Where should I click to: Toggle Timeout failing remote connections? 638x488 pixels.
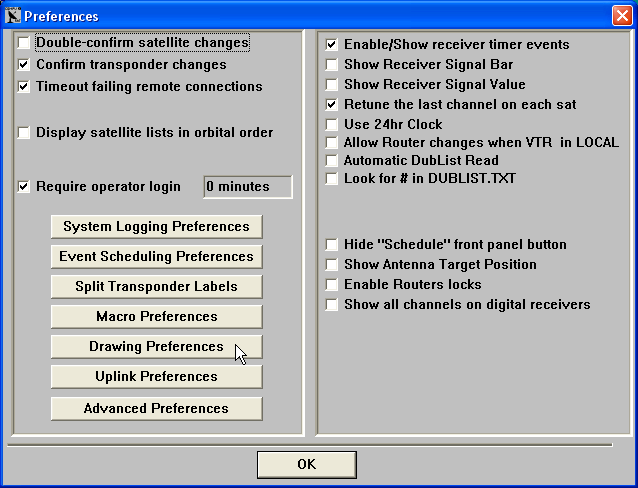point(24,86)
